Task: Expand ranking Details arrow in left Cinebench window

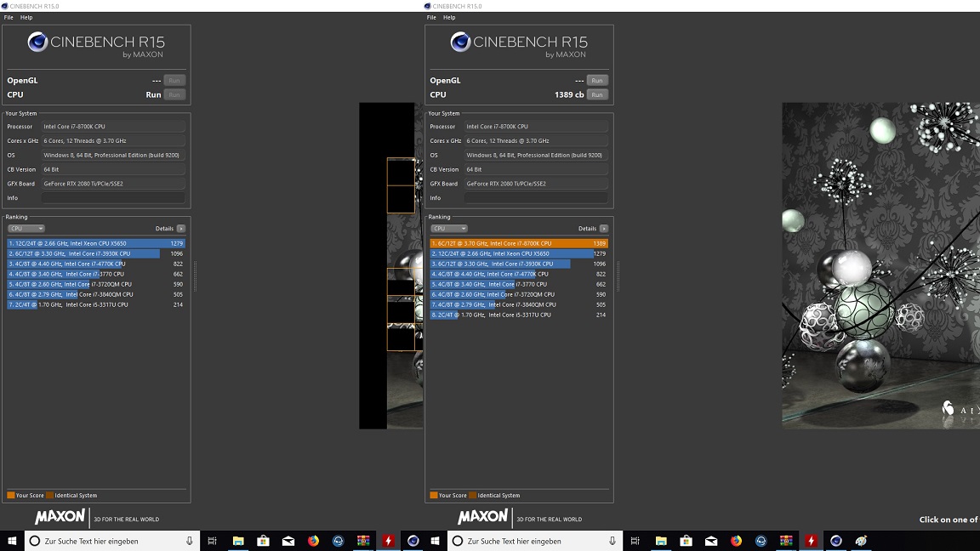Action: (x=181, y=229)
